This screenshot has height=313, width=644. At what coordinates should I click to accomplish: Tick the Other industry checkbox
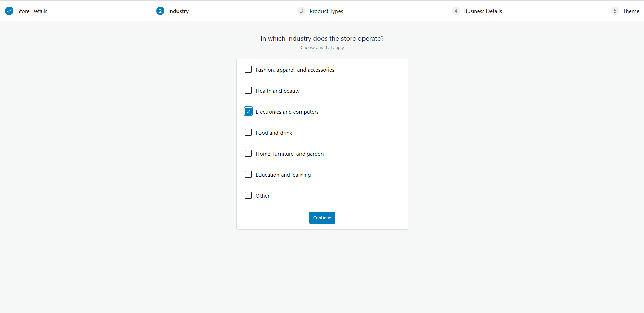point(248,195)
